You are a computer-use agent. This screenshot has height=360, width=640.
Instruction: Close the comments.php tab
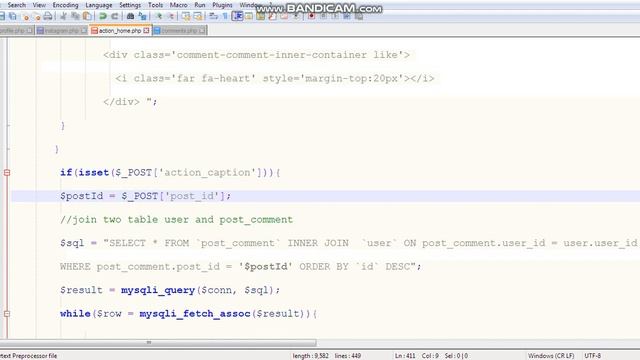click(x=202, y=31)
